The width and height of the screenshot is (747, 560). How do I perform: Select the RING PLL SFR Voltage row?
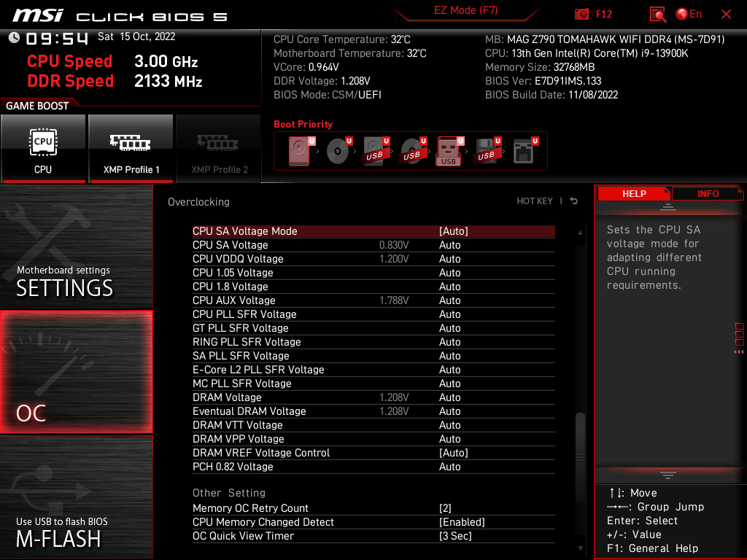373,342
